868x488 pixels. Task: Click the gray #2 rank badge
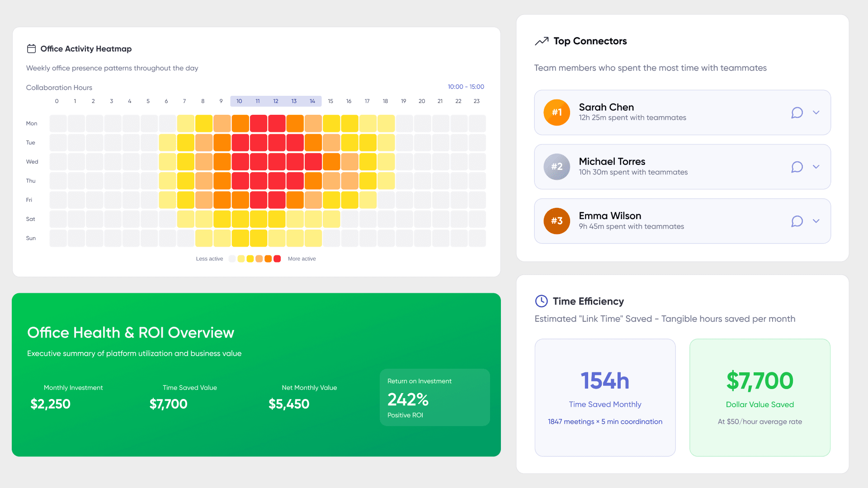click(x=557, y=167)
